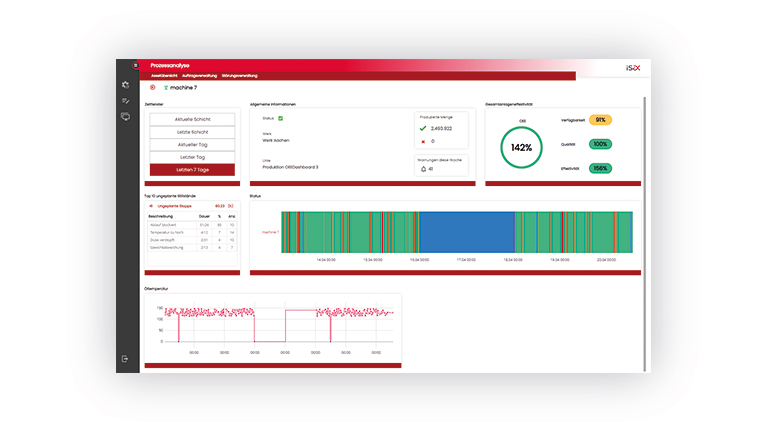Click the blue segment in the status timeline
The image size is (766, 431).
[x=467, y=232]
